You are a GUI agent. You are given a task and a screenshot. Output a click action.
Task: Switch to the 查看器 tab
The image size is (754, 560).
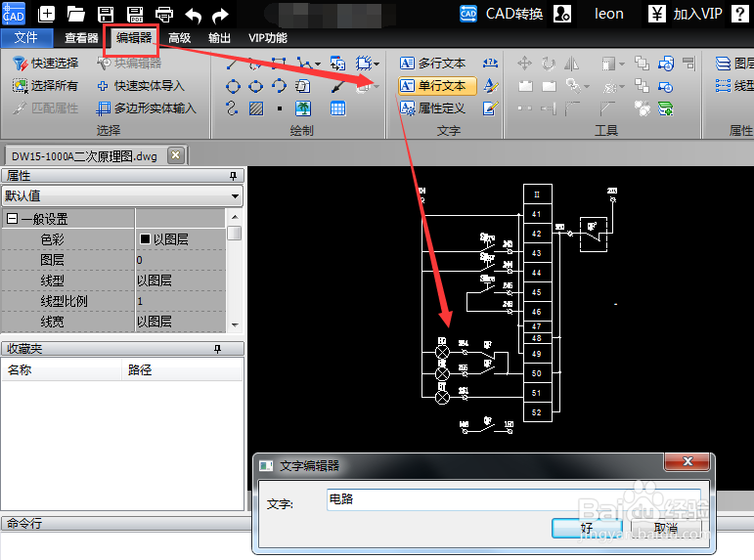(x=81, y=38)
